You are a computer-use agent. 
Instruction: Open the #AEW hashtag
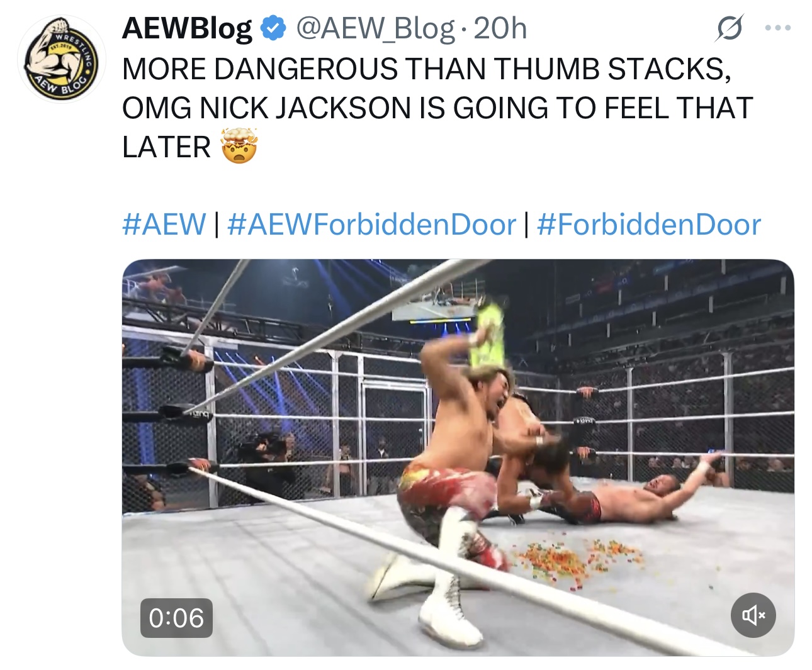(164, 225)
